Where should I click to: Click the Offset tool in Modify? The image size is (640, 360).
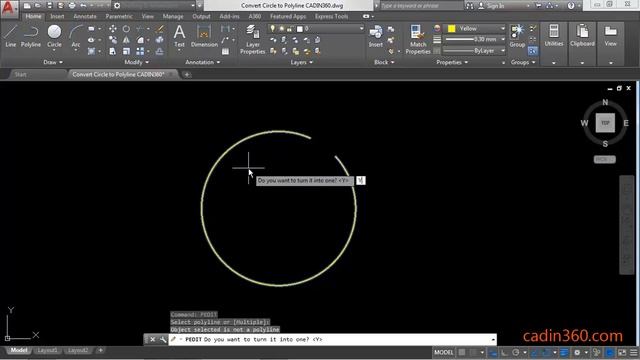tap(160, 51)
